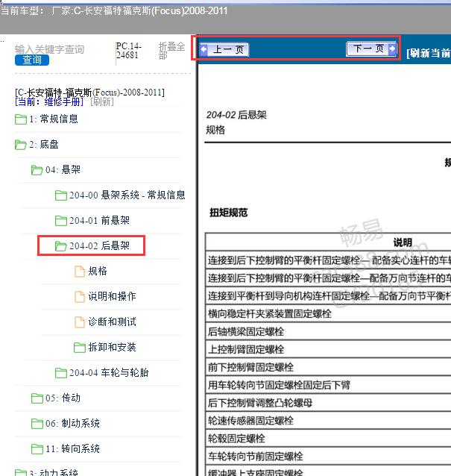Image resolution: width=451 pixels, height=476 pixels.
Task: Click 折叠全部 to collapse all nodes
Action: pyautogui.click(x=171, y=51)
